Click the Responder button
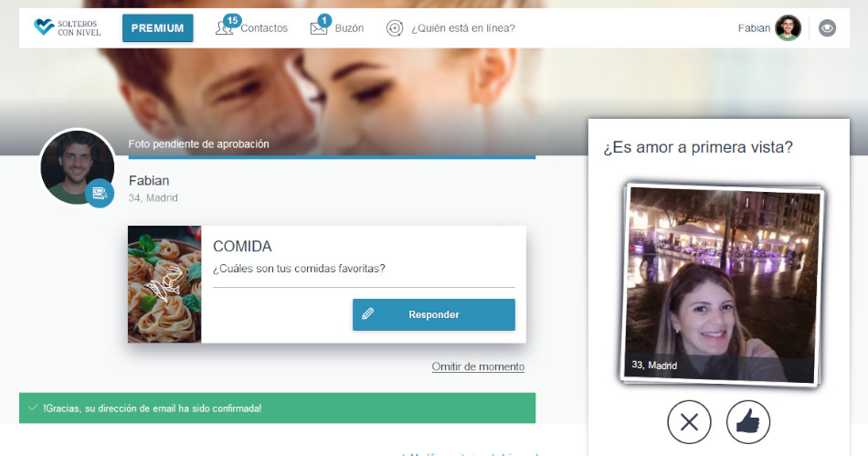 pos(433,314)
